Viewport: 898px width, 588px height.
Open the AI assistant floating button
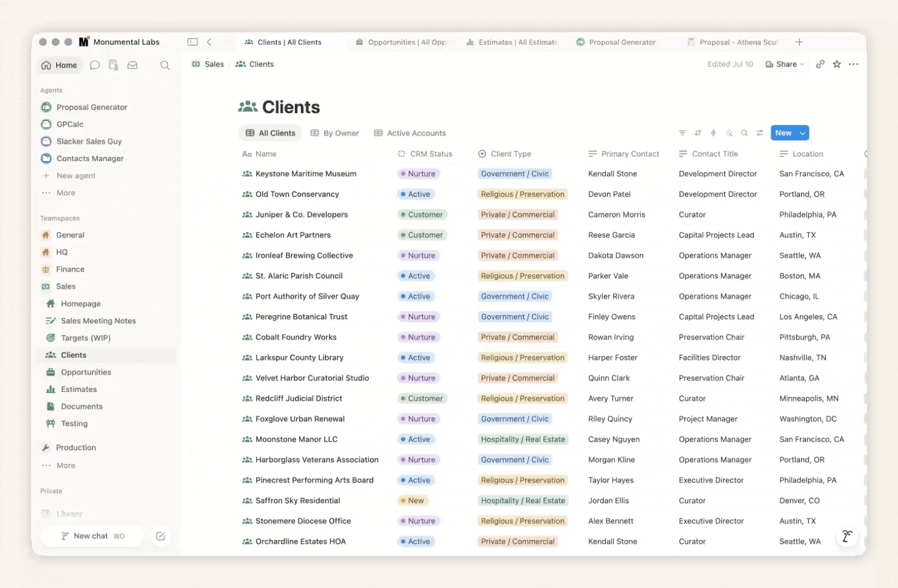pos(847,536)
